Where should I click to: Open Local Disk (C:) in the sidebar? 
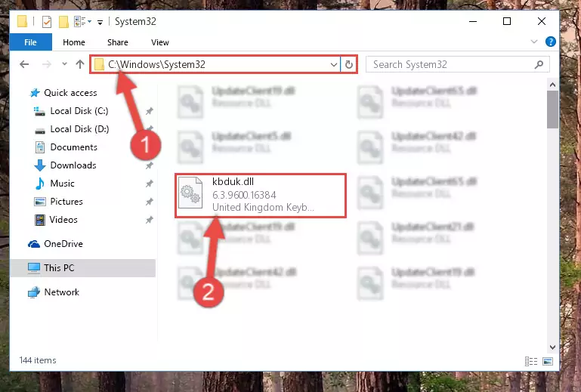point(79,111)
